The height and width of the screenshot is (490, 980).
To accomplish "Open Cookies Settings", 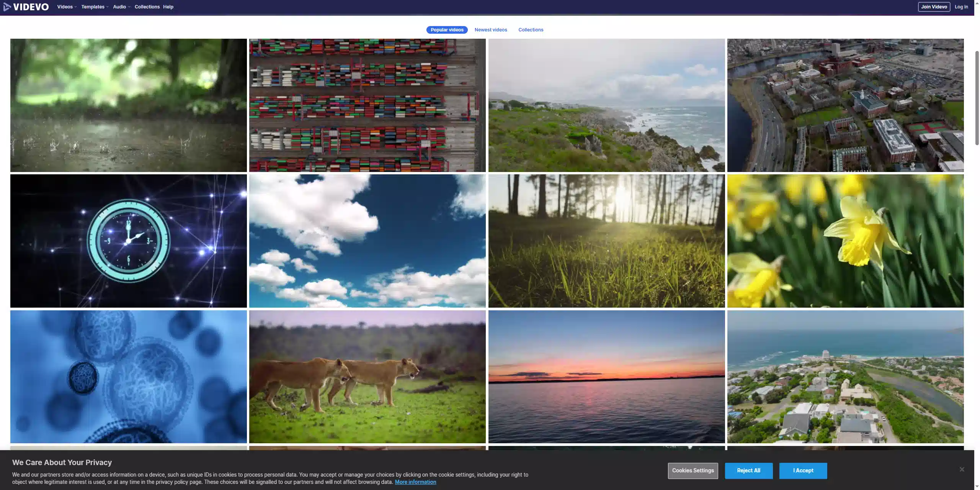I will 693,470.
